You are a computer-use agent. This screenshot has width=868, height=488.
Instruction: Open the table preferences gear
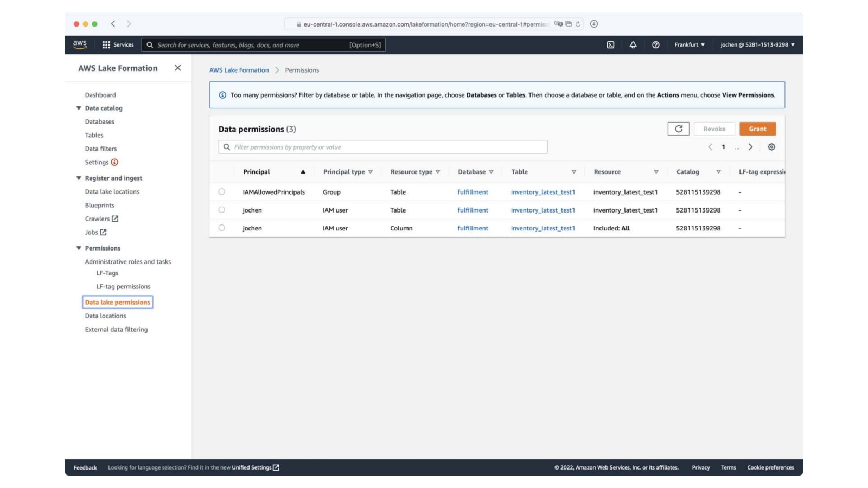coord(771,147)
